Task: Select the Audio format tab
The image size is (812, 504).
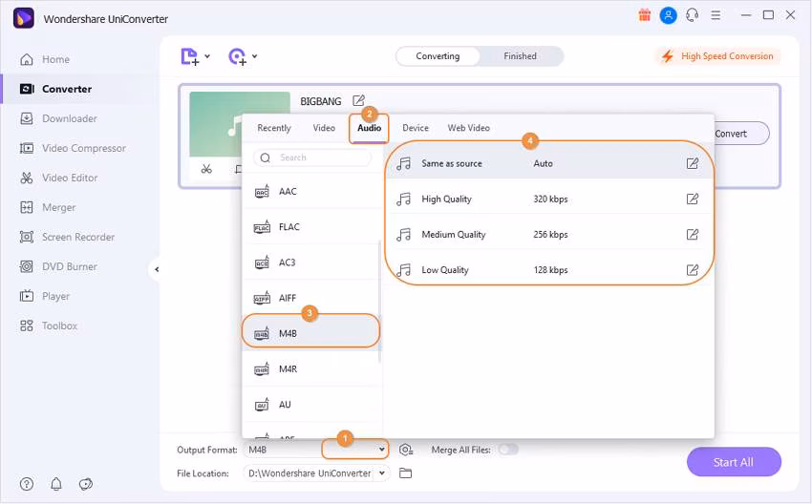Action: [370, 128]
